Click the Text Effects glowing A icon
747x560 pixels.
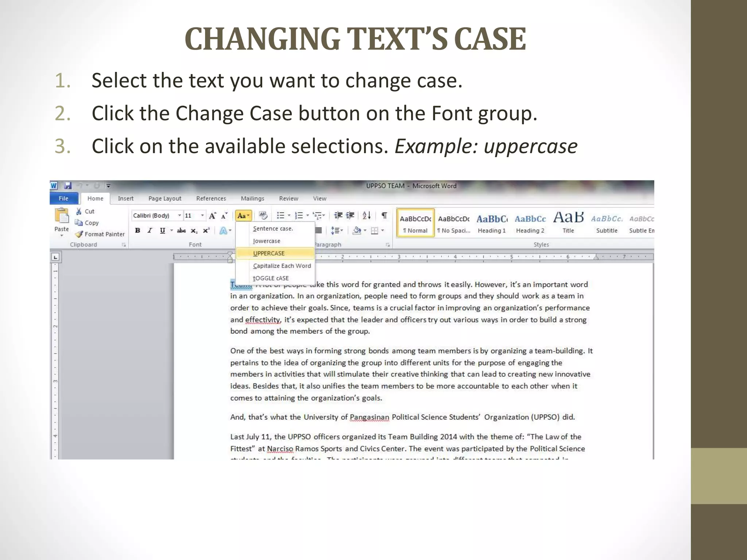(223, 230)
